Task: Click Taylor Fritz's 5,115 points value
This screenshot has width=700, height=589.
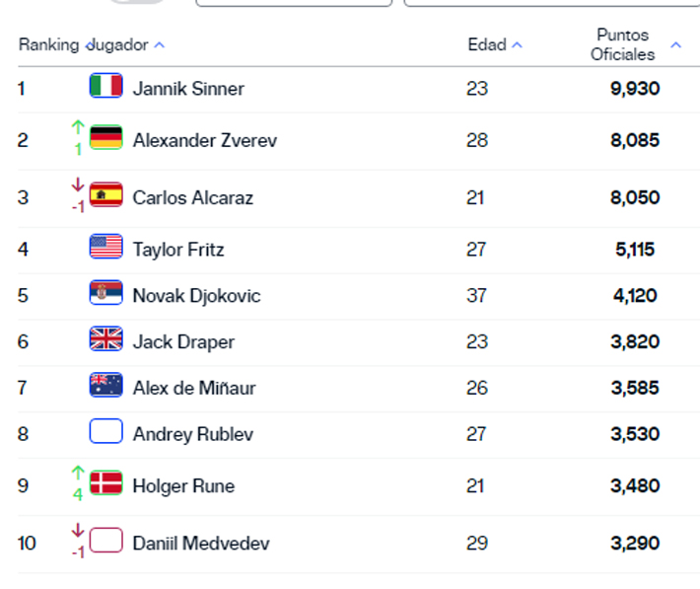Action: (x=634, y=250)
